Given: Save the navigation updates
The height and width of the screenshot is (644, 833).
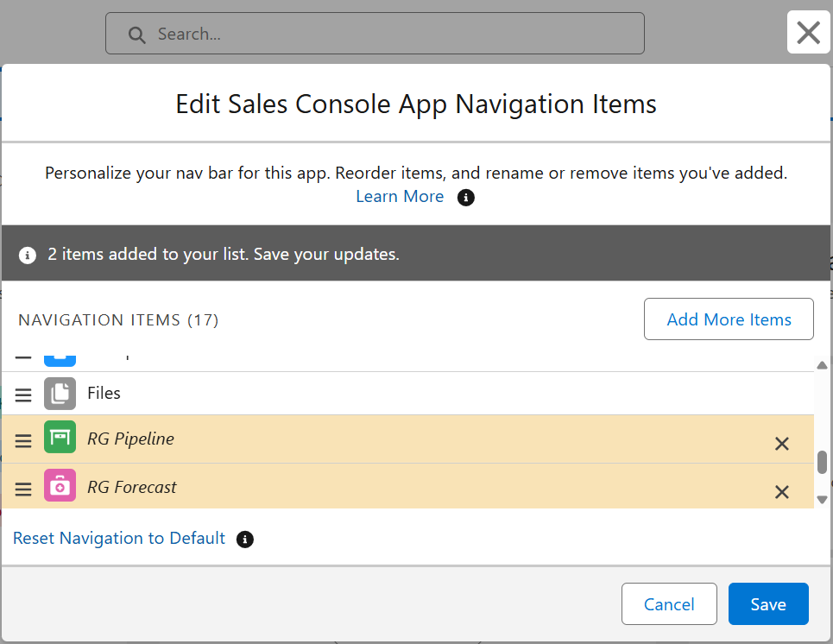Looking at the screenshot, I should (768, 603).
